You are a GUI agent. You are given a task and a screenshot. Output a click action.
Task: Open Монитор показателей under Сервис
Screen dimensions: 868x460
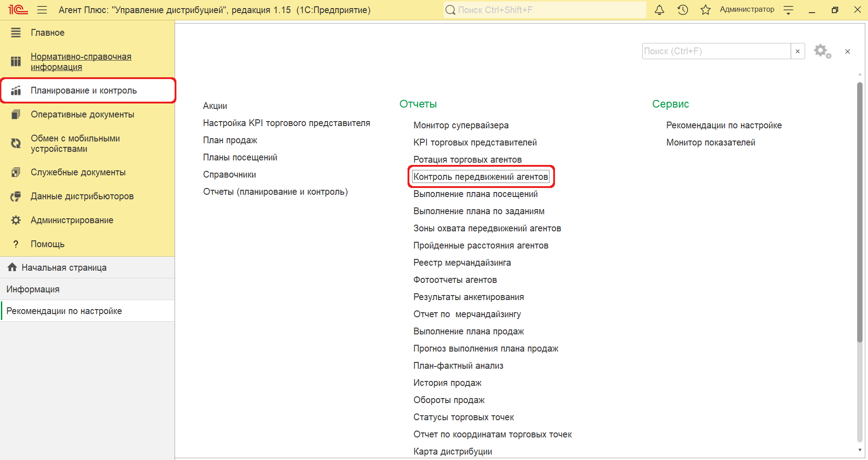click(x=711, y=142)
